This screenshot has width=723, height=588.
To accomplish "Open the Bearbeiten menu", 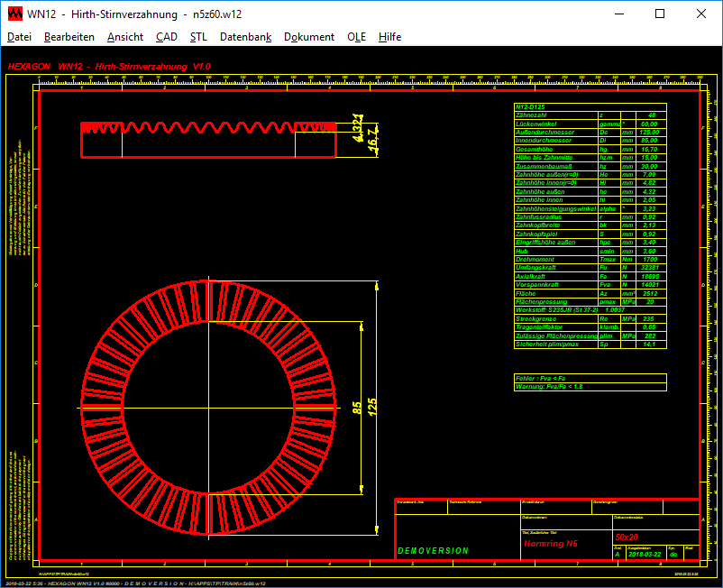I will [69, 37].
